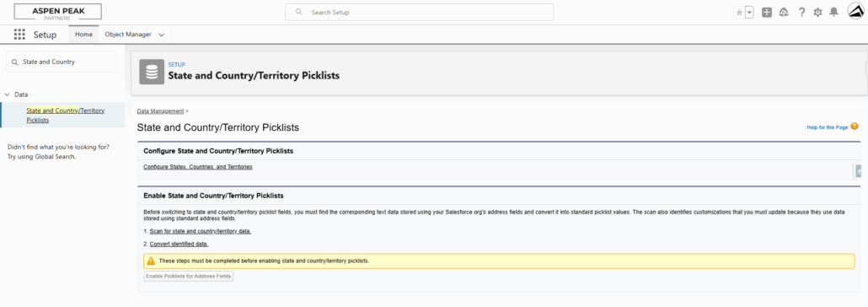Click the SETUP breadcrumb label

point(177,65)
